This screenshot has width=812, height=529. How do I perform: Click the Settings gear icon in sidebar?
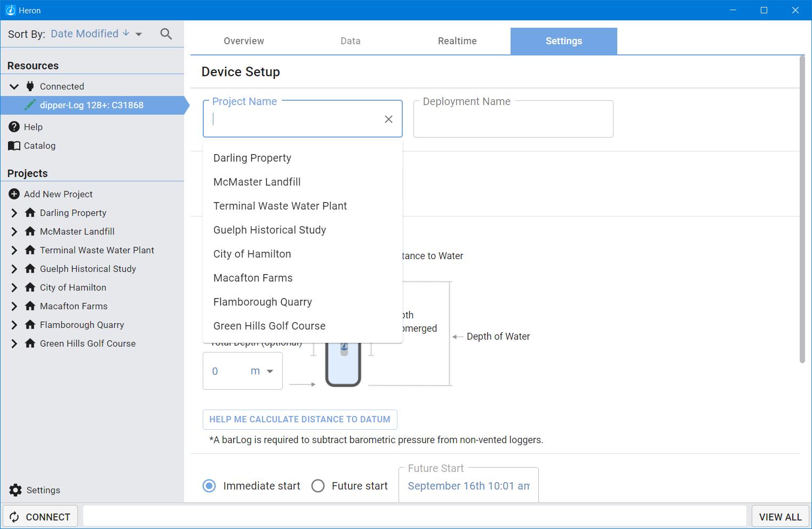pyautogui.click(x=15, y=490)
